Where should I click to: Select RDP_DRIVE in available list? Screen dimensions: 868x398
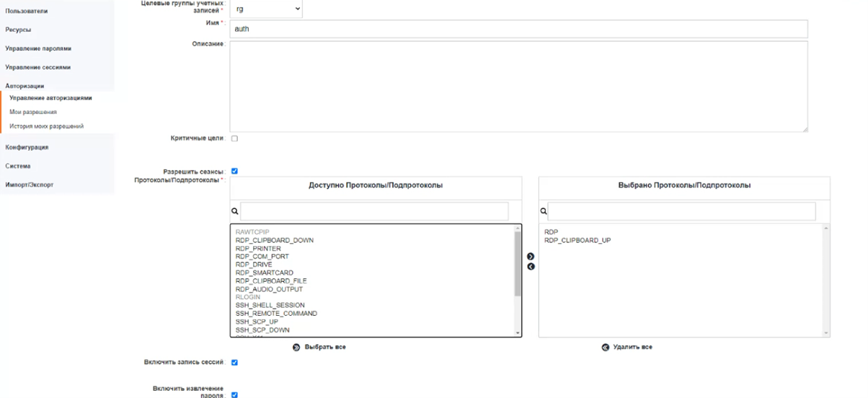[254, 265]
